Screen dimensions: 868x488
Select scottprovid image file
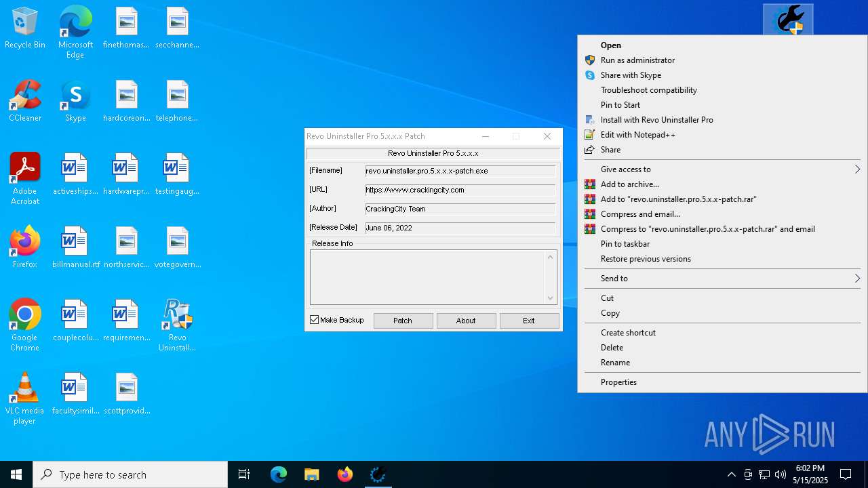click(126, 394)
